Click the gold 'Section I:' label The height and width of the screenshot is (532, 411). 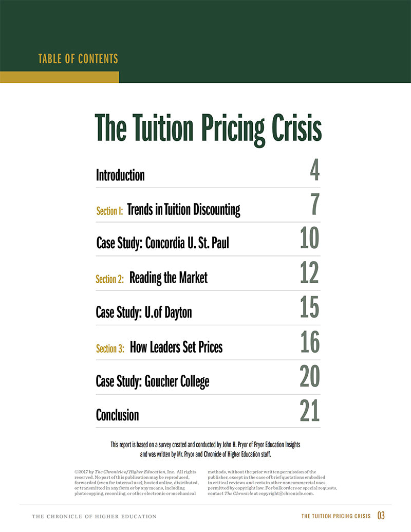pyautogui.click(x=109, y=211)
